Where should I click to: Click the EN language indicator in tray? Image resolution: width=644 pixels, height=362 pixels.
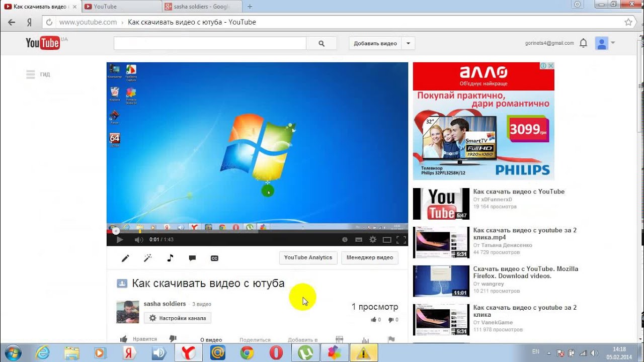536,351
